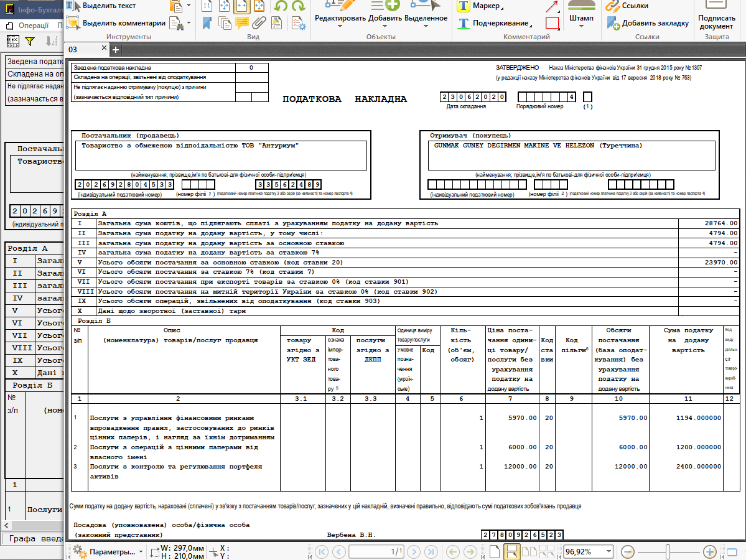The image size is (746, 560).
Task: Select the 'Розділ А' heading in the PDF
Action: click(x=90, y=213)
